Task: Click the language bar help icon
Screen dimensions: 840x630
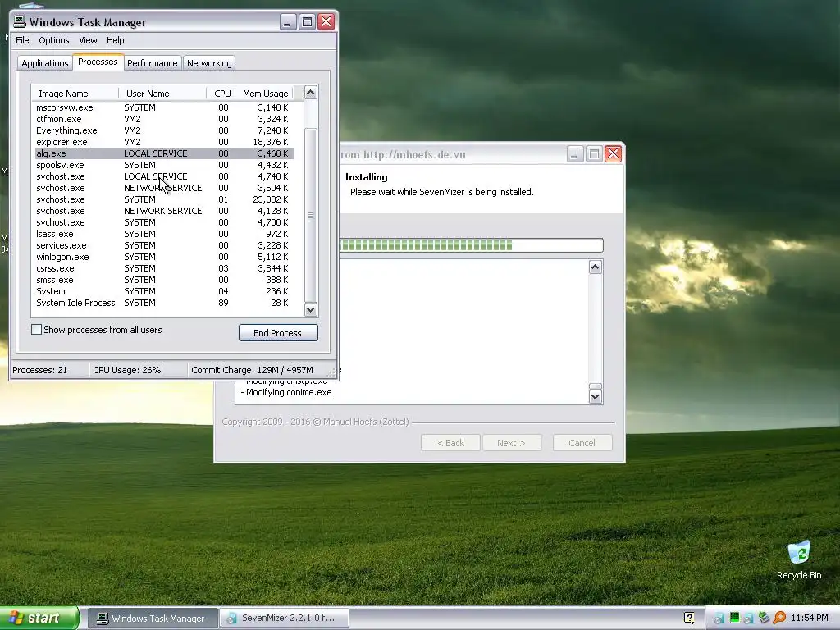Action: 689,618
